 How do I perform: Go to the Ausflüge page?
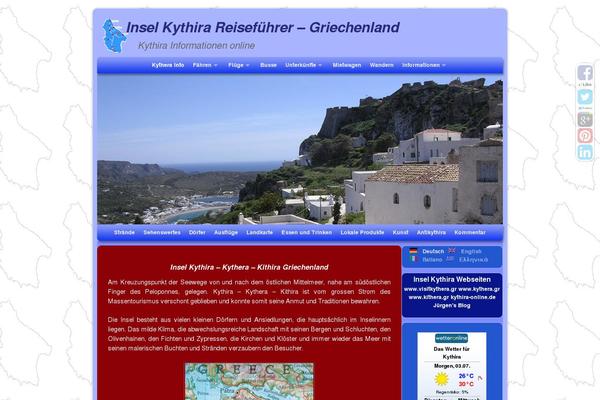pos(226,232)
